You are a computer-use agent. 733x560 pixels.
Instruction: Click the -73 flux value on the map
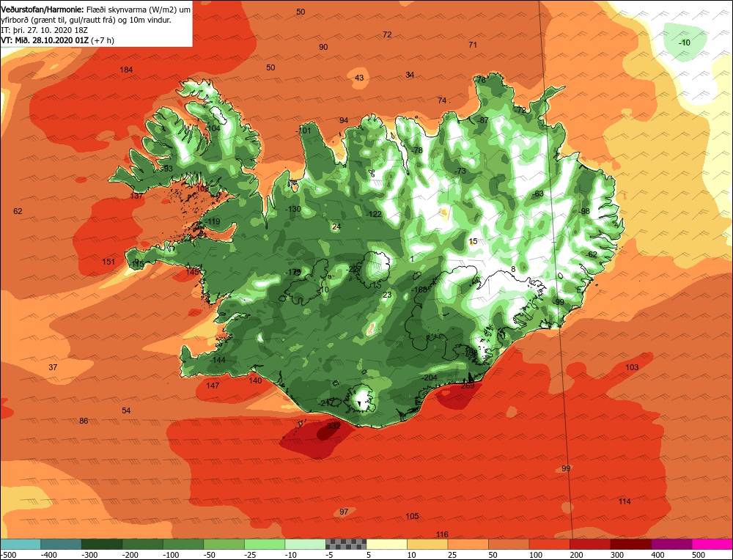(x=460, y=171)
